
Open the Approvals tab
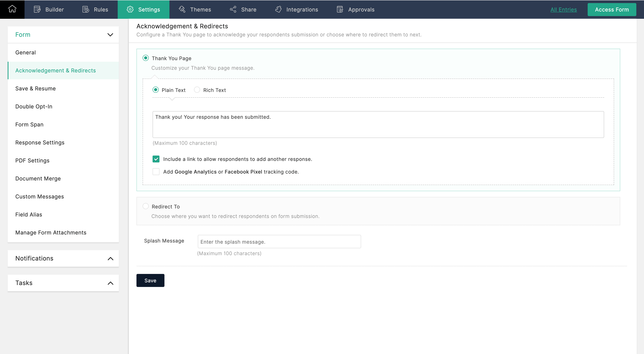[x=356, y=10]
